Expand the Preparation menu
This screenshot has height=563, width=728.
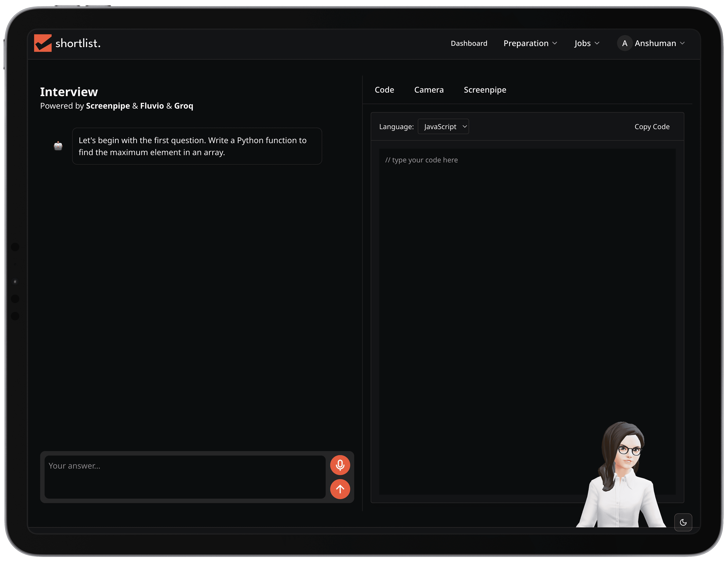point(530,43)
